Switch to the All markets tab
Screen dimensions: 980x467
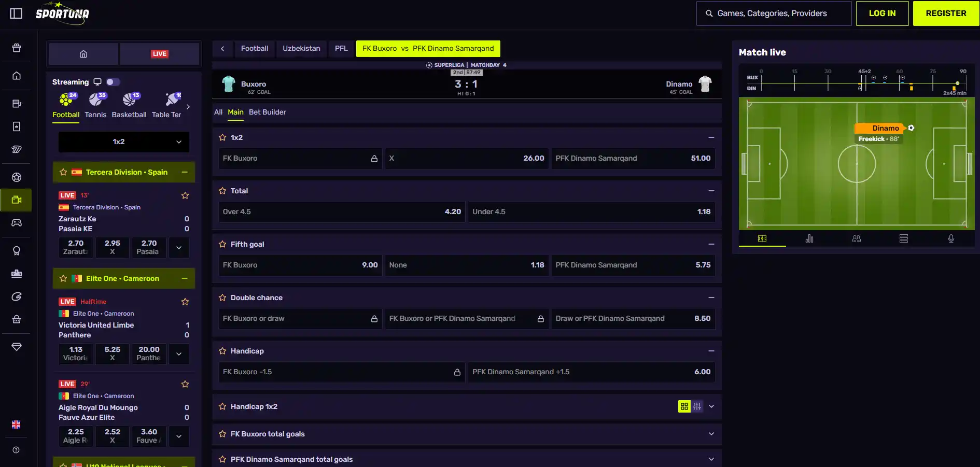point(218,112)
